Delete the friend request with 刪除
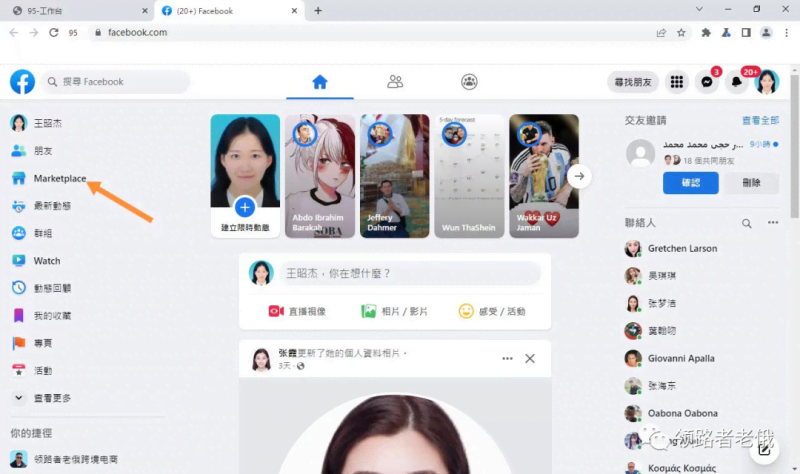 point(751,182)
